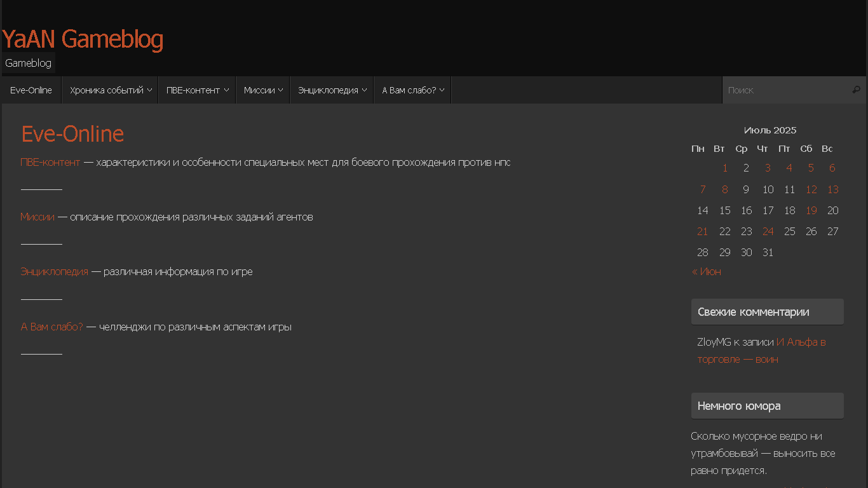868x488 pixels.
Task: Click the Июль 2025 calendar caption
Action: (x=770, y=130)
